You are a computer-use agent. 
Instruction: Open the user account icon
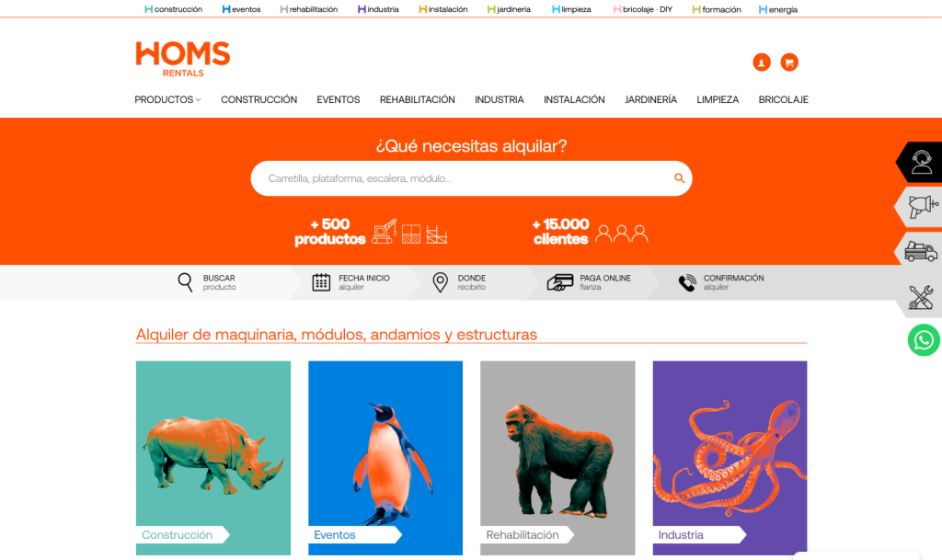(x=761, y=62)
